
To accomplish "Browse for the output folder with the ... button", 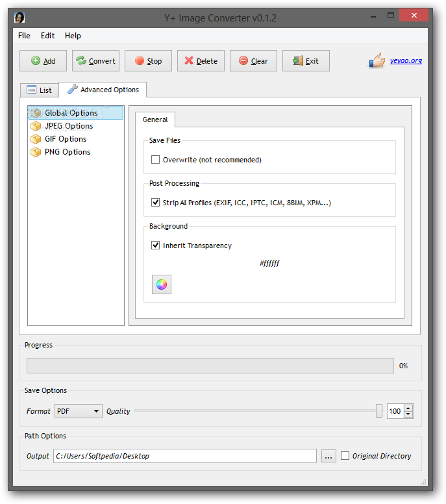I will (x=328, y=456).
